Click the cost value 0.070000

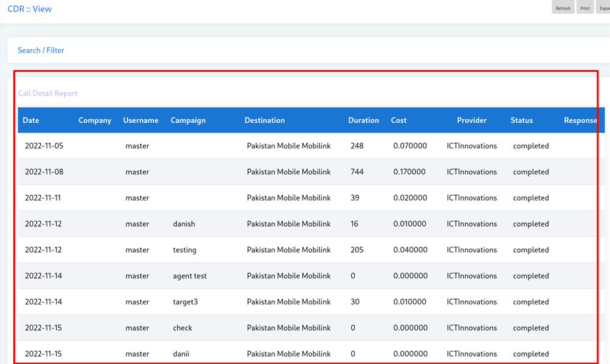(410, 146)
